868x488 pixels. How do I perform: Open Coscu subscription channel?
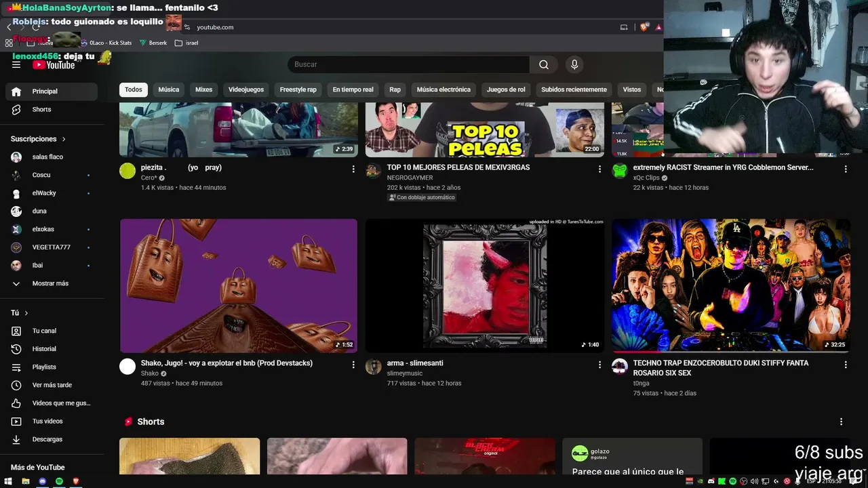(52, 175)
